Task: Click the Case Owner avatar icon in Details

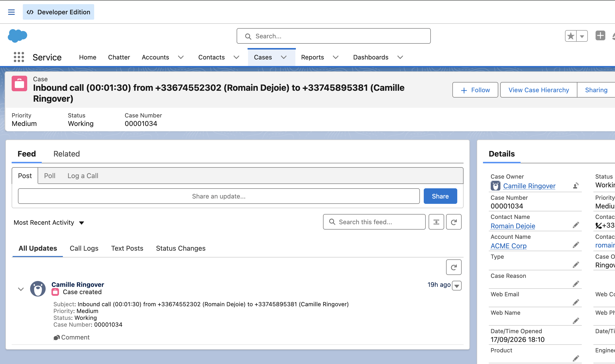Action: tap(495, 186)
